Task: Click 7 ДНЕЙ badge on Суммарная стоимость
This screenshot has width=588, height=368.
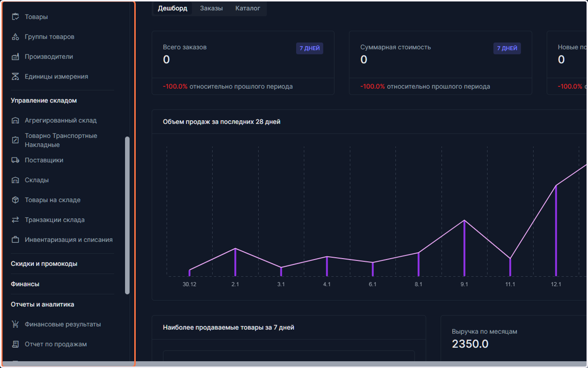Action: click(x=507, y=49)
